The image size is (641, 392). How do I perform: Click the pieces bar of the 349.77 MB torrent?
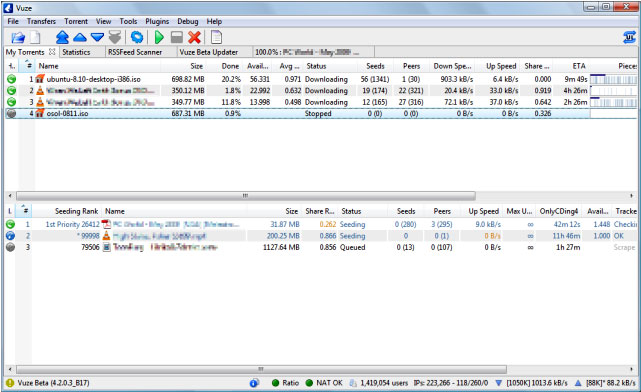click(613, 102)
